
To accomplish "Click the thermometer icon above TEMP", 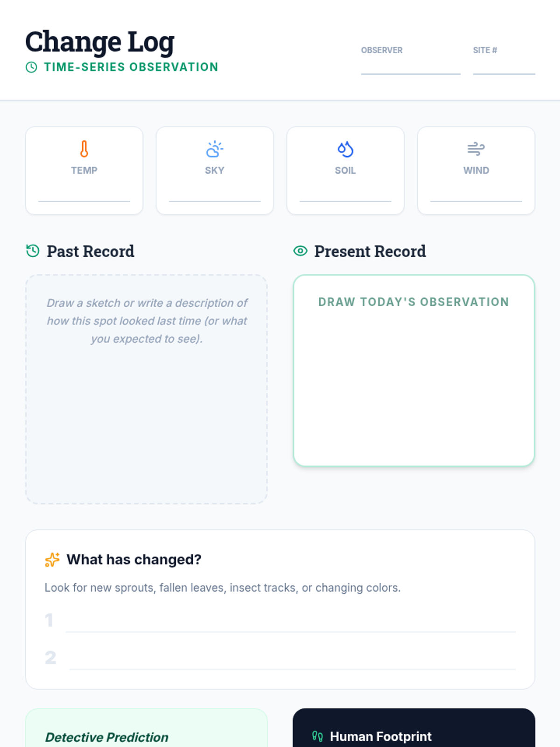I will click(84, 149).
